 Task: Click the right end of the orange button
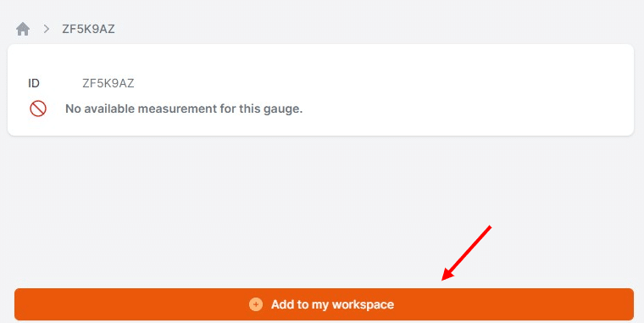click(630, 304)
